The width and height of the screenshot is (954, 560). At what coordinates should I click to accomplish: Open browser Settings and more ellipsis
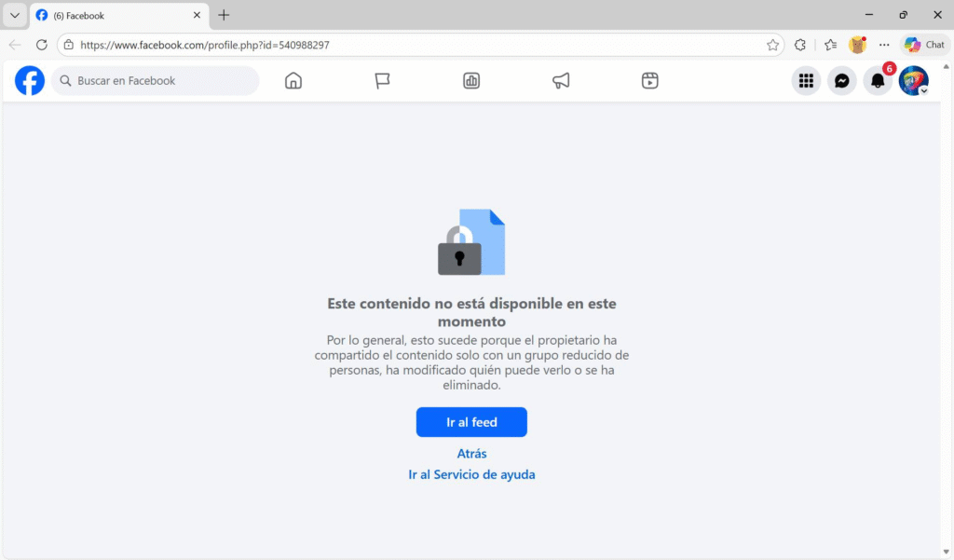pyautogui.click(x=884, y=45)
